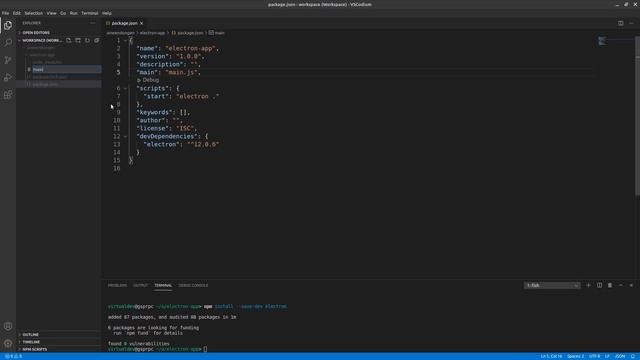Click the LF line ending status entry

607,356
